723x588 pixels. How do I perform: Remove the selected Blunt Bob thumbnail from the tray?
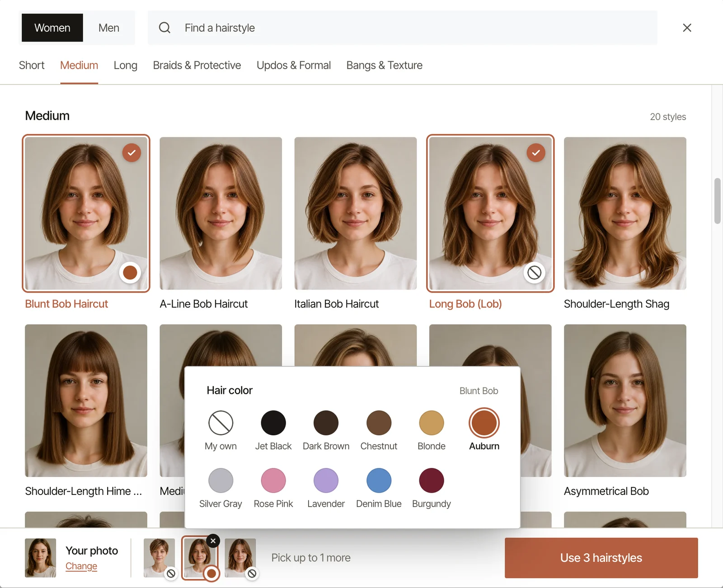(x=213, y=541)
